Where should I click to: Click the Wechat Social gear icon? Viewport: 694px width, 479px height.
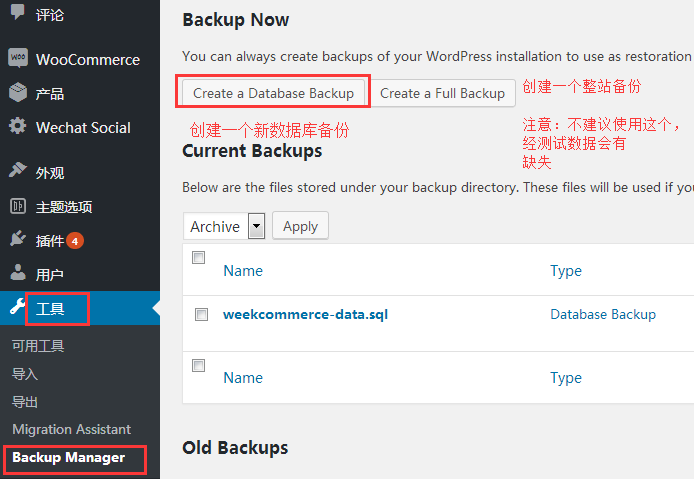point(18,126)
